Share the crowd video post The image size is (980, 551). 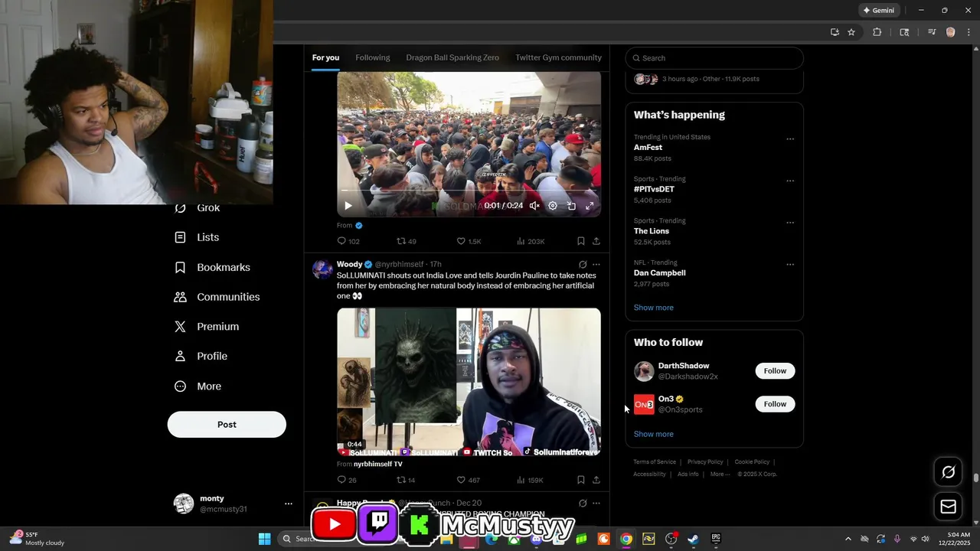tap(596, 241)
